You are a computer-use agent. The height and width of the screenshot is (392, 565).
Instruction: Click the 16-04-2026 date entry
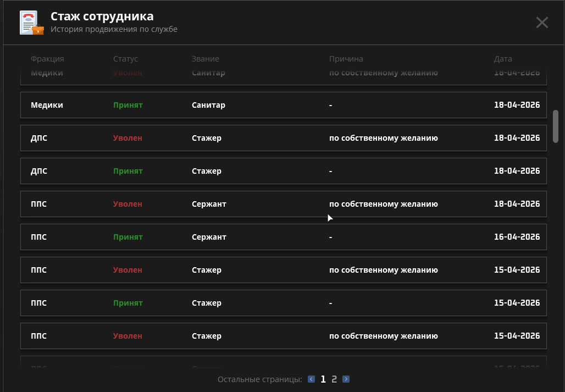517,237
